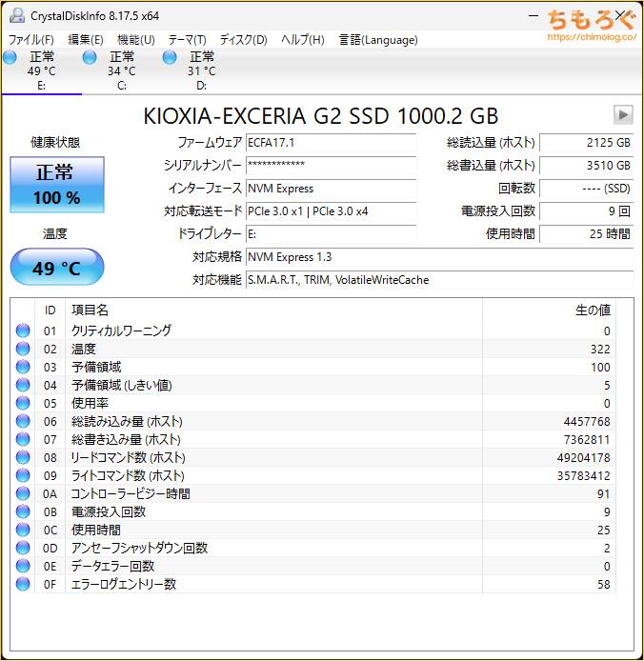Click raw value 58 for error log entries

(x=604, y=584)
